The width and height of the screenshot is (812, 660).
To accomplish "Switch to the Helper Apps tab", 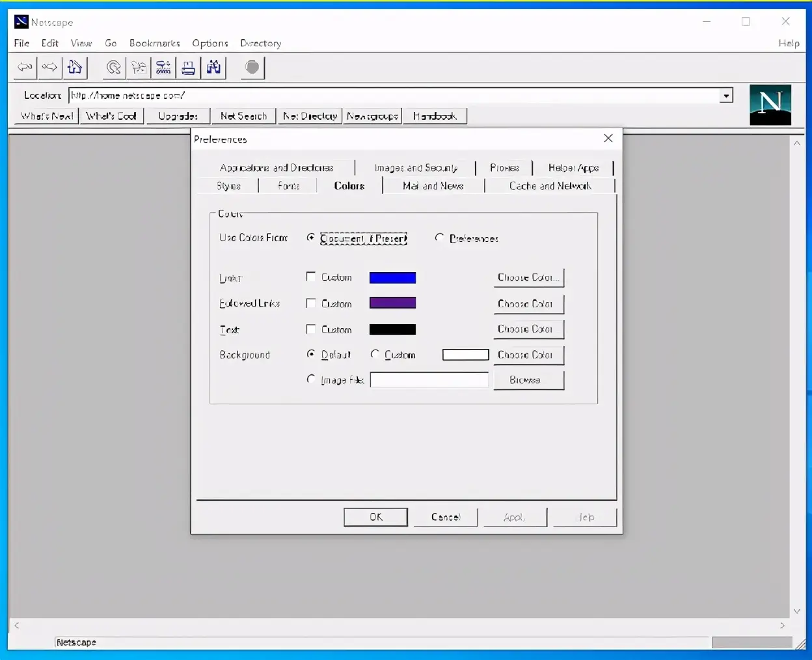I will point(573,168).
